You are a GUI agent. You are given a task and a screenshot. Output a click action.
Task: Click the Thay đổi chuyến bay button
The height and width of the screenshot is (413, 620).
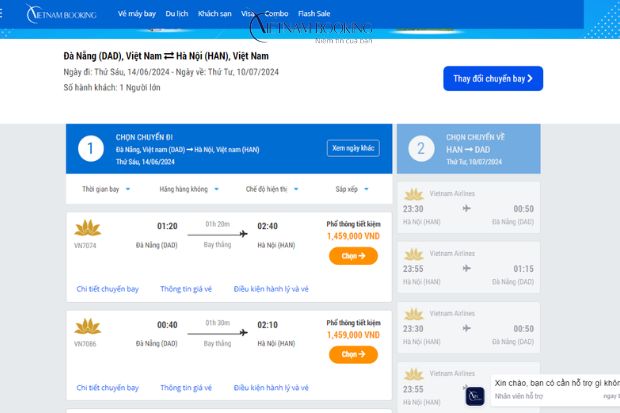[493, 78]
